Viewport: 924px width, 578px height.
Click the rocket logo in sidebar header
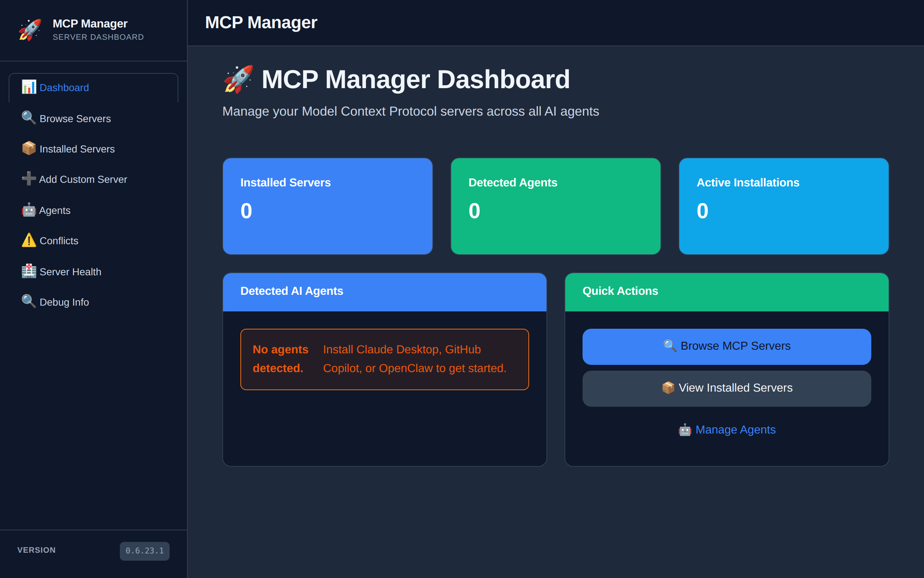pyautogui.click(x=30, y=30)
